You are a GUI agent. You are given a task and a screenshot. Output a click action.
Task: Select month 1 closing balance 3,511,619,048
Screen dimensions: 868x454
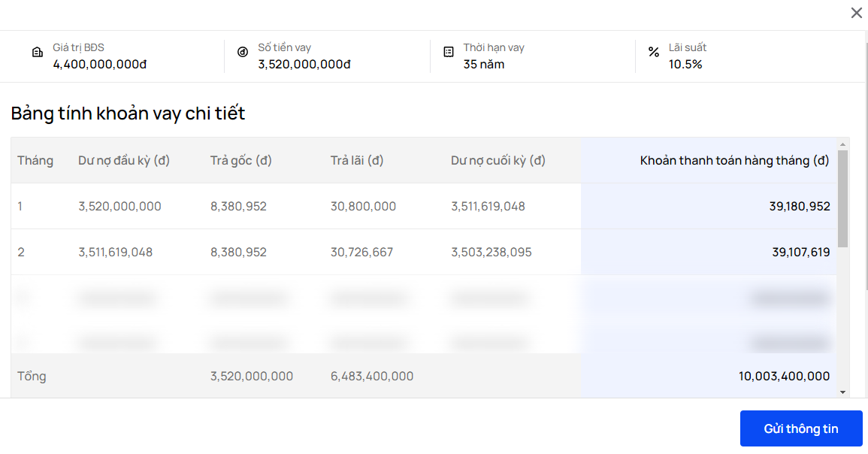[x=488, y=207]
